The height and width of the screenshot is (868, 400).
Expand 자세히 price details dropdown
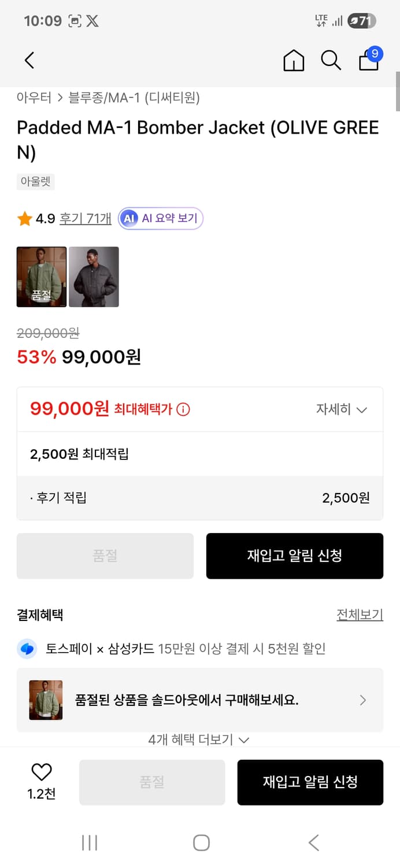click(341, 410)
